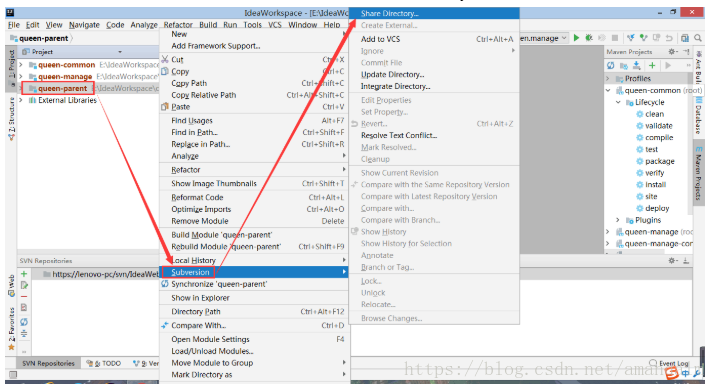Select Maven lifecycle goal 'deploy'
Viewport: 715px width, 389px height.
(x=657, y=208)
